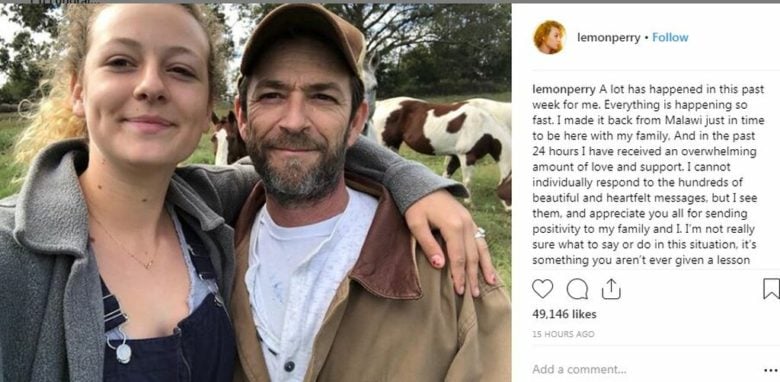Open the bold lemonperry name starting the caption
Image resolution: width=780 pixels, height=382 pixels.
coord(564,90)
